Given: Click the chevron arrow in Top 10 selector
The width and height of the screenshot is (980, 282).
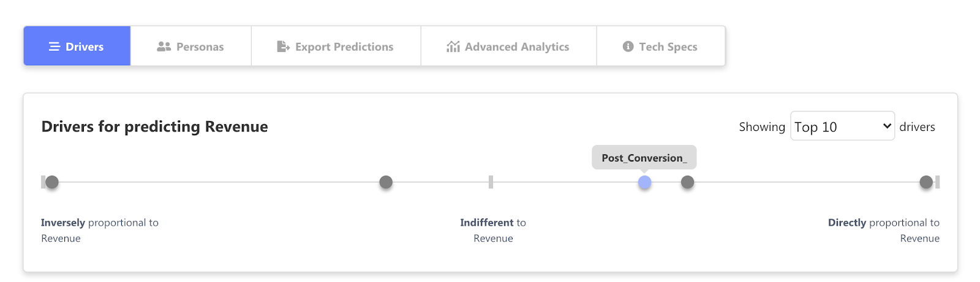Looking at the screenshot, I should 886,126.
